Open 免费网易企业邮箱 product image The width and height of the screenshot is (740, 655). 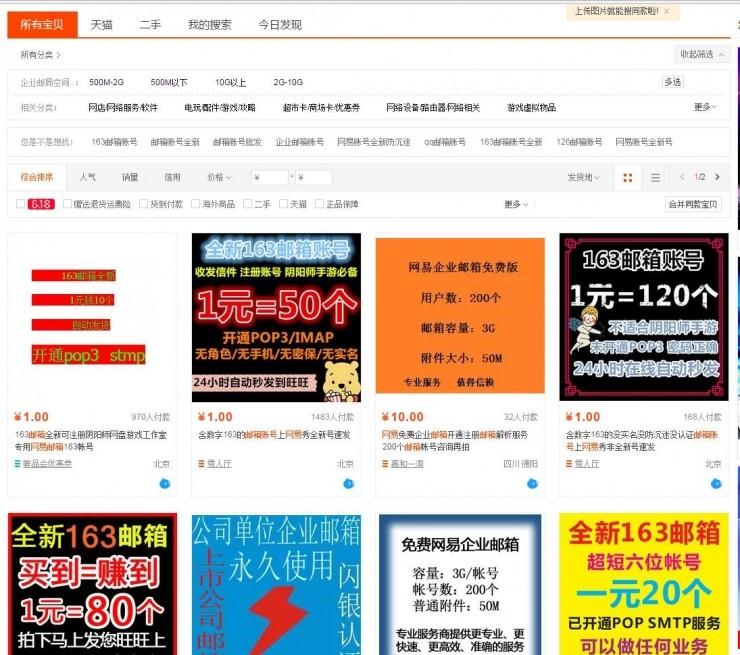pyautogui.click(x=460, y=584)
